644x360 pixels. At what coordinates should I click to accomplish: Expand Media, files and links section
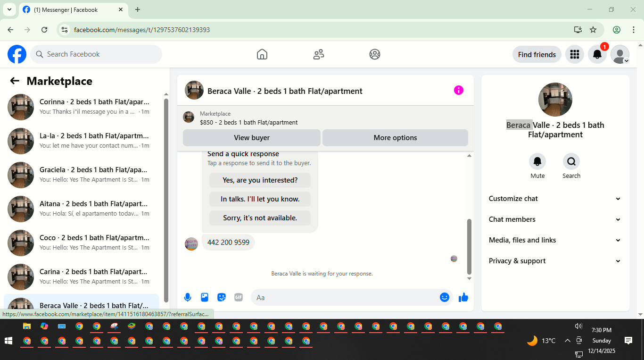click(x=555, y=240)
